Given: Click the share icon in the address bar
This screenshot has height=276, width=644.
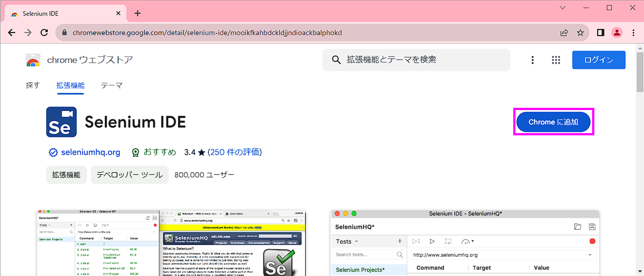Looking at the screenshot, I should click(564, 32).
